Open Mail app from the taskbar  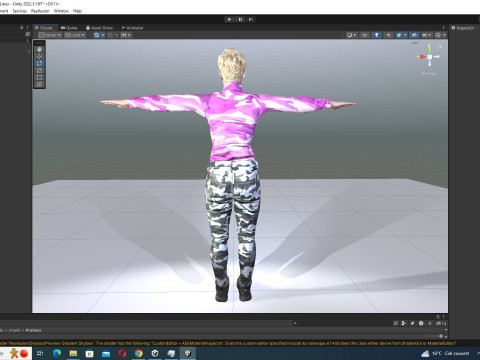106,353
